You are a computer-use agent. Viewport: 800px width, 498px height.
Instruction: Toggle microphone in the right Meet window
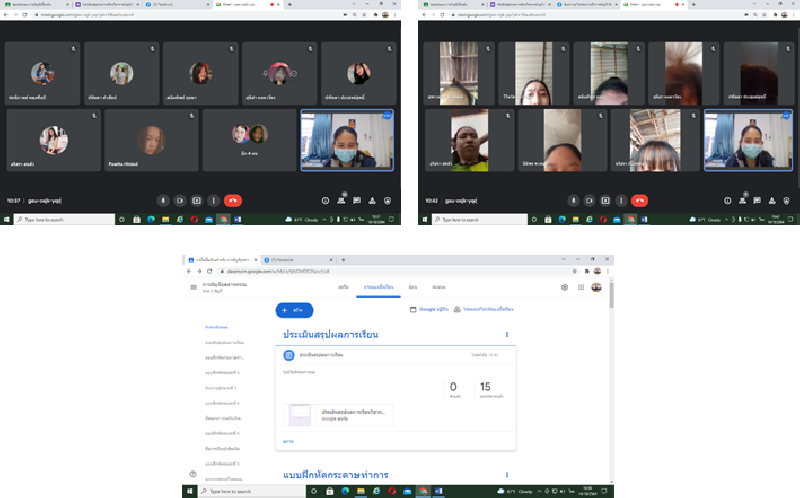[573, 200]
